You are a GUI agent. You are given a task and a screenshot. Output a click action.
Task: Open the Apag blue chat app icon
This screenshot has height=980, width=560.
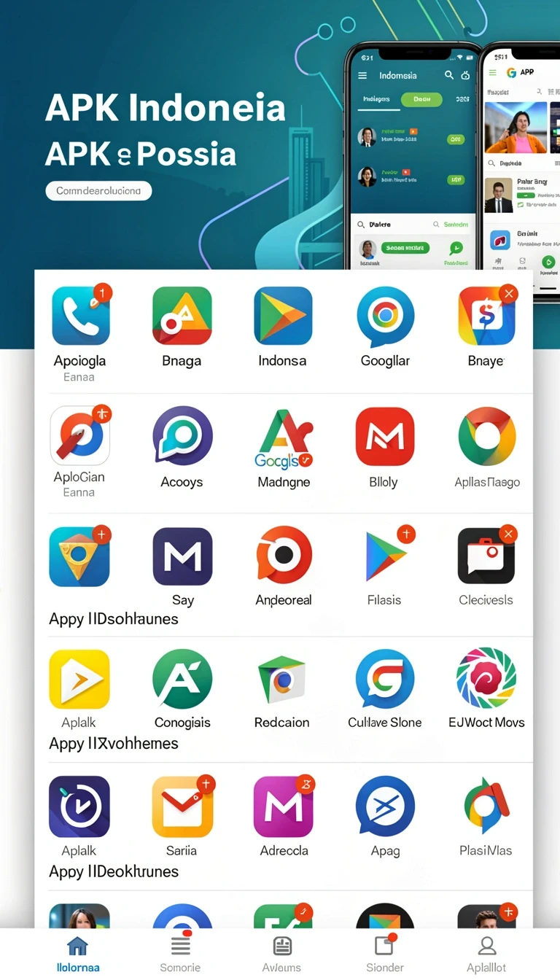(385, 806)
